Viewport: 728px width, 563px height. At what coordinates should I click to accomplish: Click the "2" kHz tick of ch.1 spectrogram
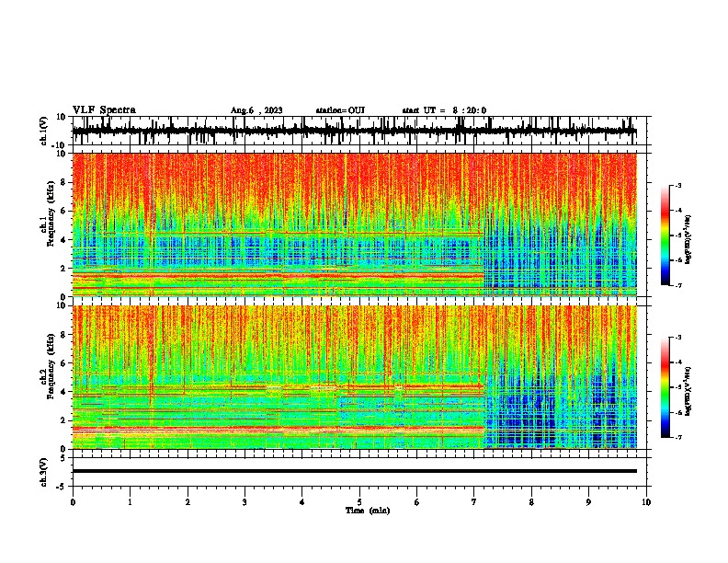[64, 269]
